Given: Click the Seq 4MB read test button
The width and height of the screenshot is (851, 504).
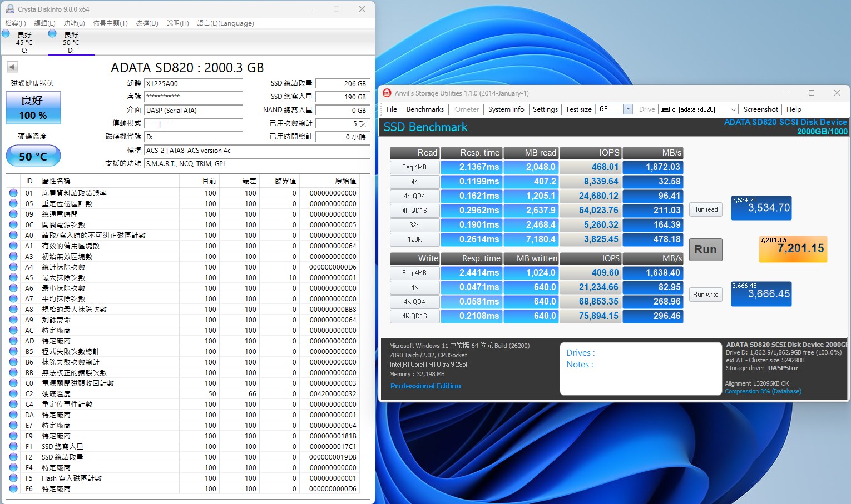Looking at the screenshot, I should point(414,167).
